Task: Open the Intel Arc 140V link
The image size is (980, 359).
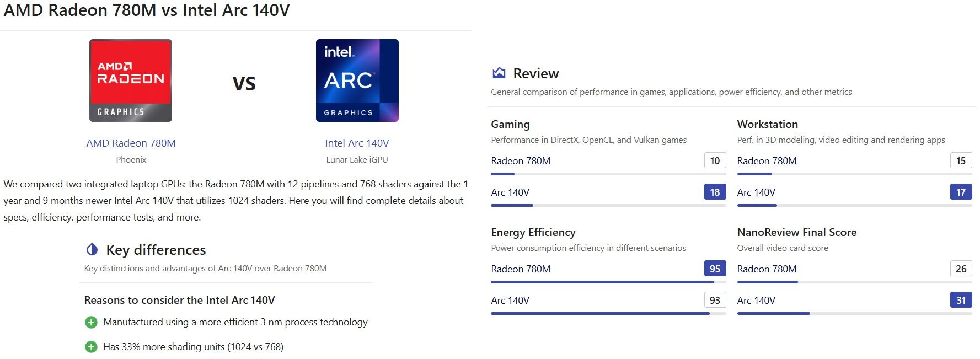Action: [x=357, y=143]
